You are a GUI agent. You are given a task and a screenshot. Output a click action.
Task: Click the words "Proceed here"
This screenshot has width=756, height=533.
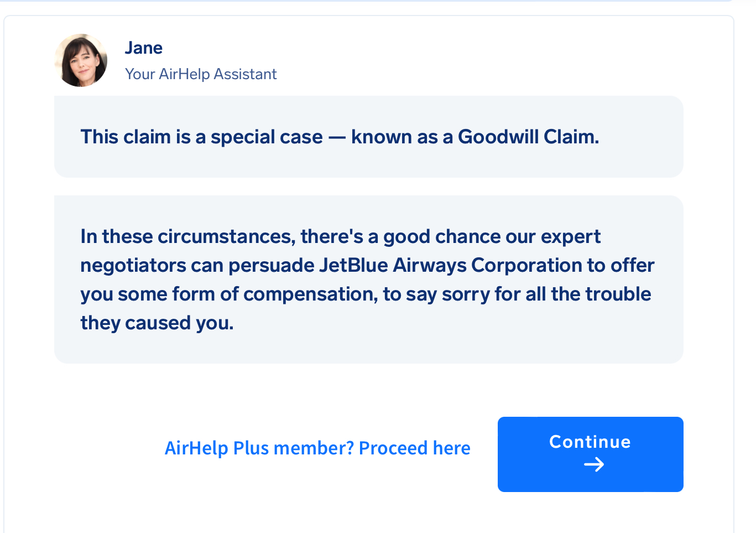click(414, 448)
